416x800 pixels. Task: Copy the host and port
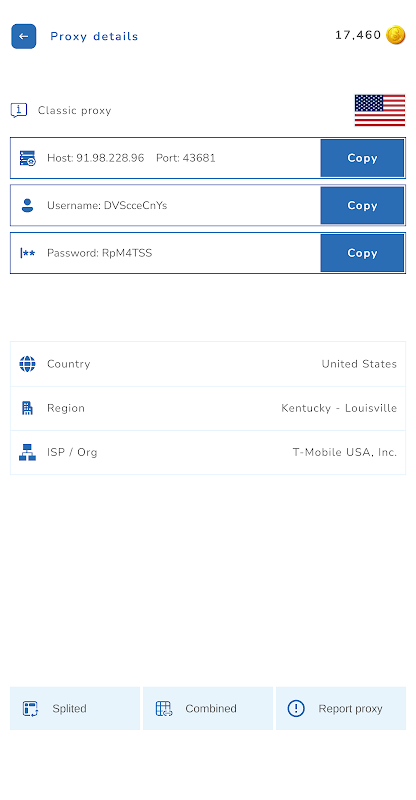[x=362, y=158]
